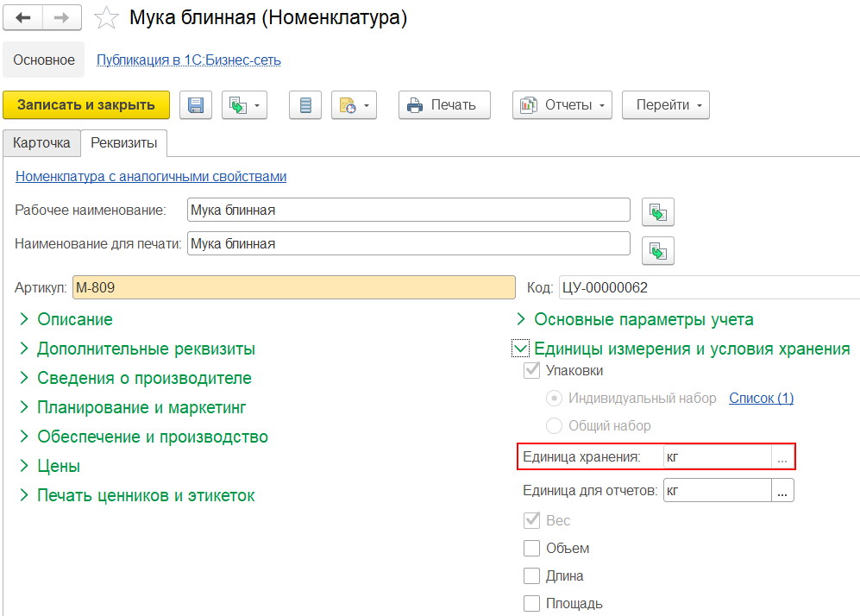Image resolution: width=860 pixels, height=616 pixels.
Task: Click the floppy disk save icon
Action: coord(196,105)
